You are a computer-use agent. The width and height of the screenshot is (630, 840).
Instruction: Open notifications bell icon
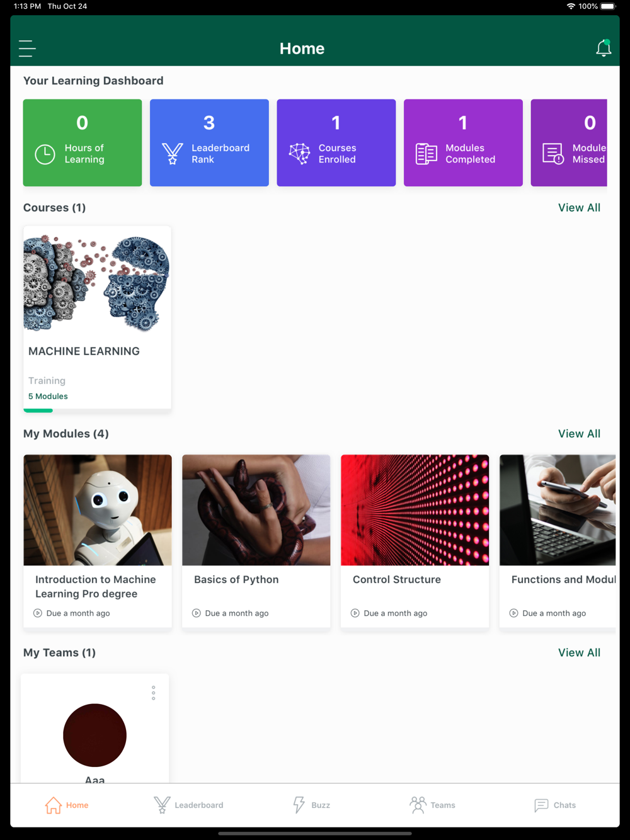coord(604,48)
